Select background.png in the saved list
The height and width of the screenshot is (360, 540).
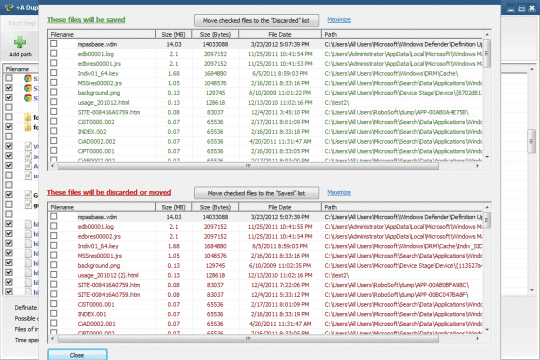tap(98, 93)
